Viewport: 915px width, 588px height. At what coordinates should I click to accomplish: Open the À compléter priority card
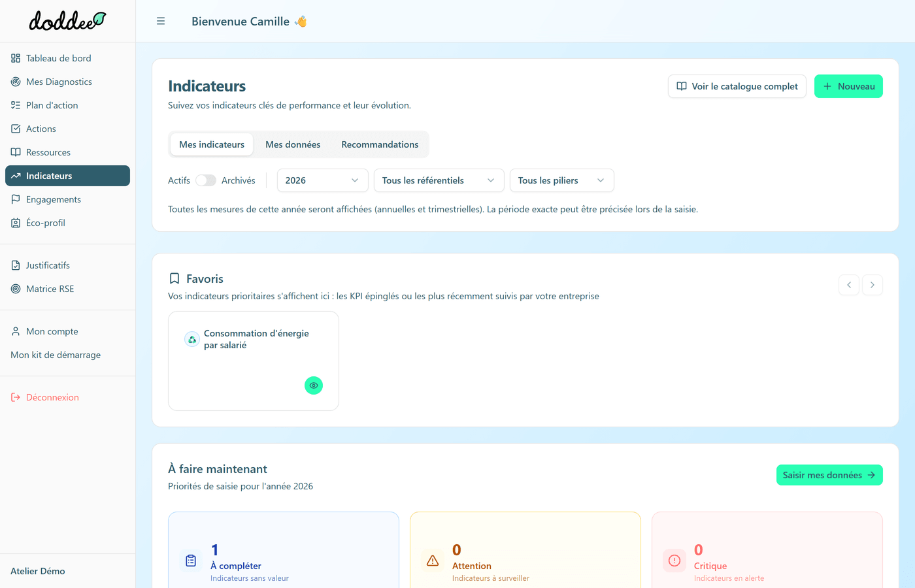tap(284, 550)
